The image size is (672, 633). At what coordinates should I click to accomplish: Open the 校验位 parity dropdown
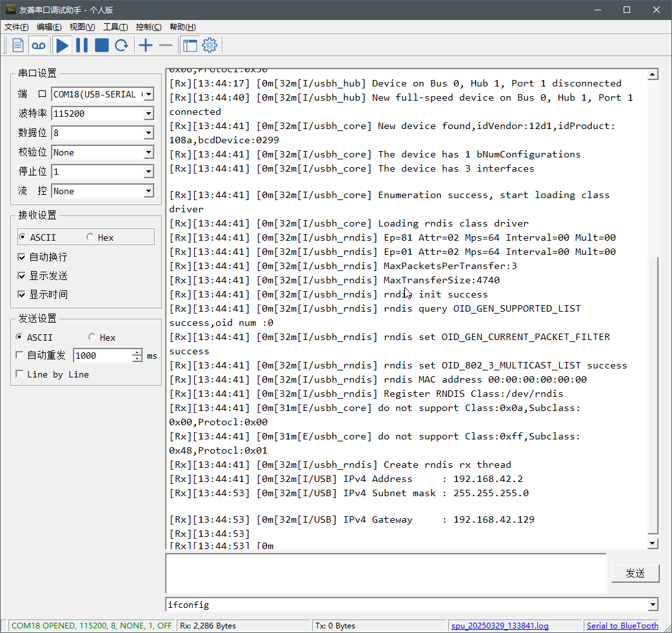tap(148, 152)
